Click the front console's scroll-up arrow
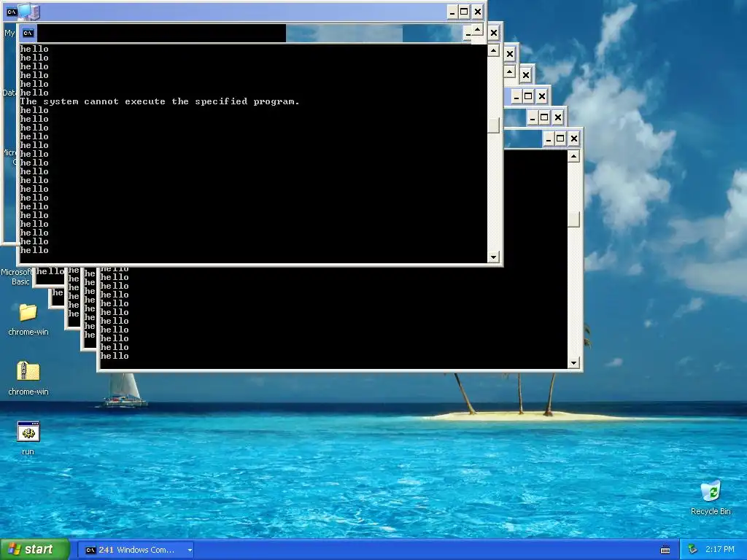Screen dimensions: 747x560 (x=493, y=50)
